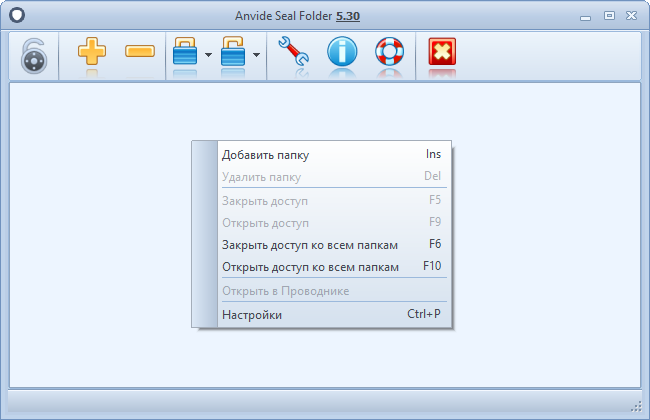650x420 pixels.
Task: Expand the open padlock dropdown arrow
Action: click(x=257, y=55)
